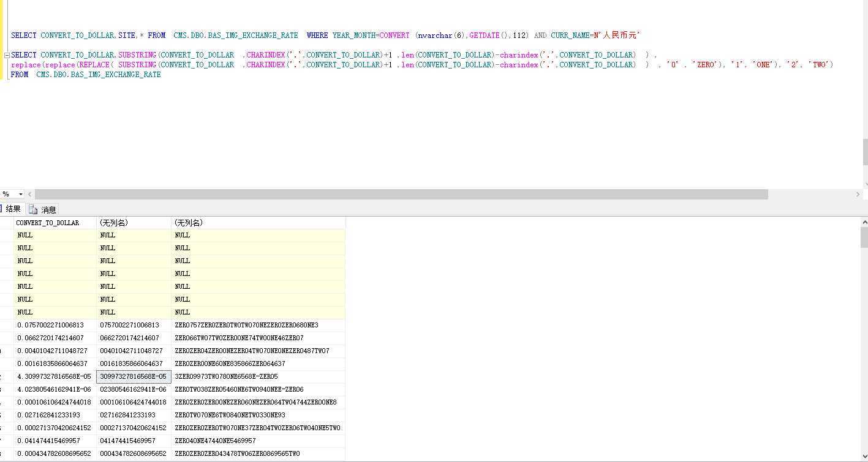Select cell ZEROZERO4ZEROONEZERO4TWO7ONEONEZERO487TWO7
This screenshot has width=868, height=462.
pos(258,351)
